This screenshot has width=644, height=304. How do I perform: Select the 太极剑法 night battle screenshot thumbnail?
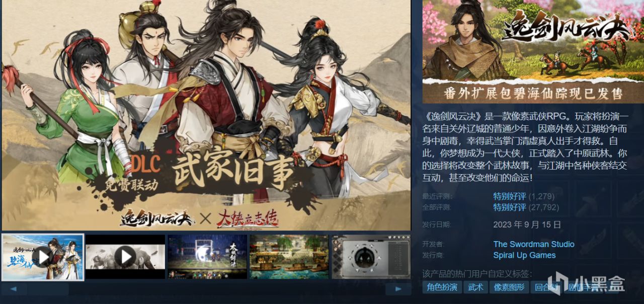(x=207, y=257)
